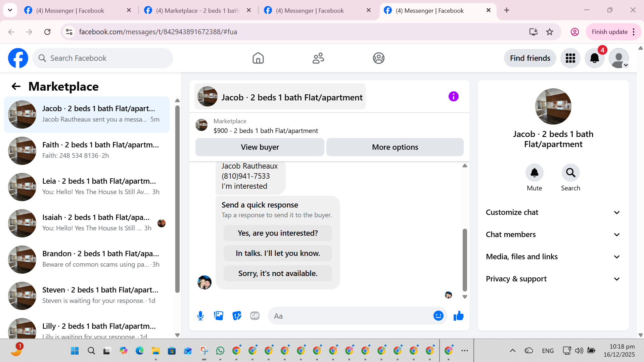Open taskbar clock and date
The height and width of the screenshot is (362, 644).
619,351
